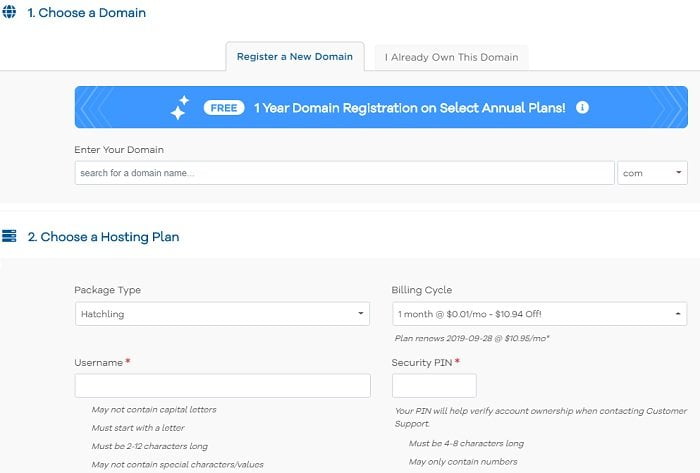
Task: Click 'May not contain special characters/values' hint
Action: coord(178,465)
